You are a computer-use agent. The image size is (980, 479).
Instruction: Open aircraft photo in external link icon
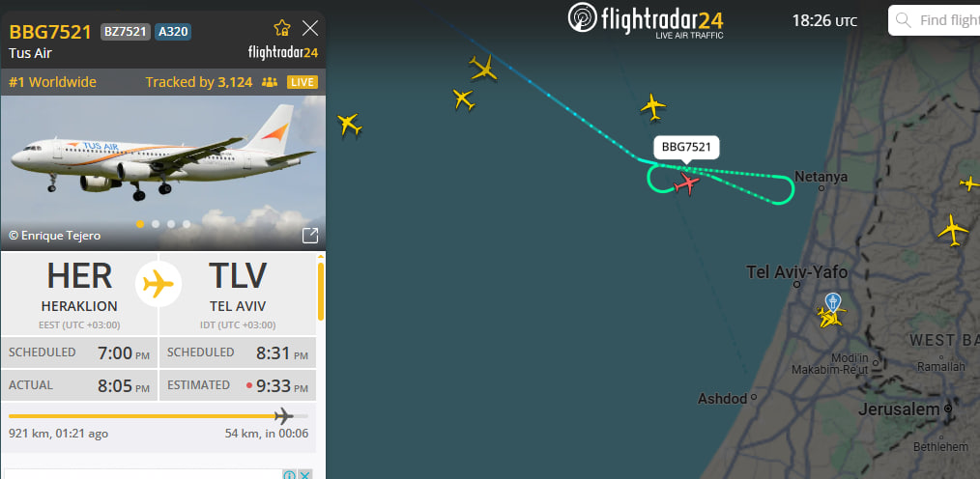[x=310, y=235]
